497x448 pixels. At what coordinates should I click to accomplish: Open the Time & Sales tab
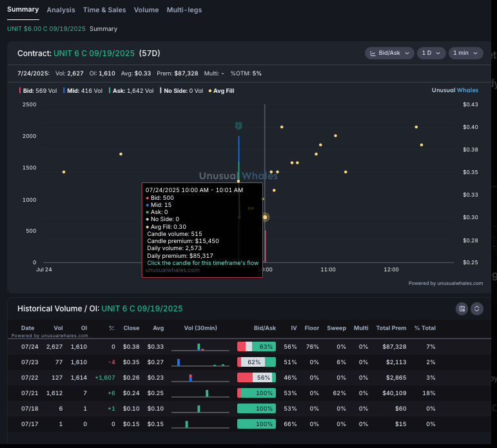pos(104,10)
